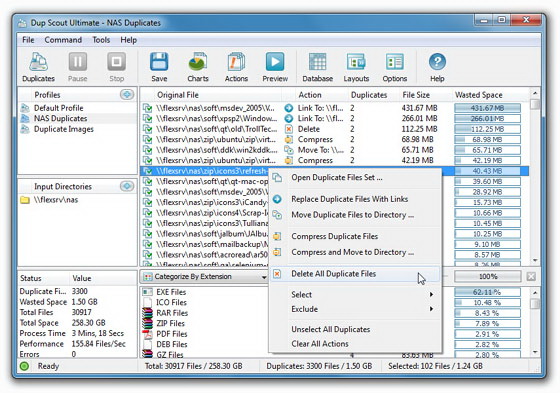The height and width of the screenshot is (393, 560).
Task: Toggle checkbox for icons4\Scrap row
Action: click(147, 213)
